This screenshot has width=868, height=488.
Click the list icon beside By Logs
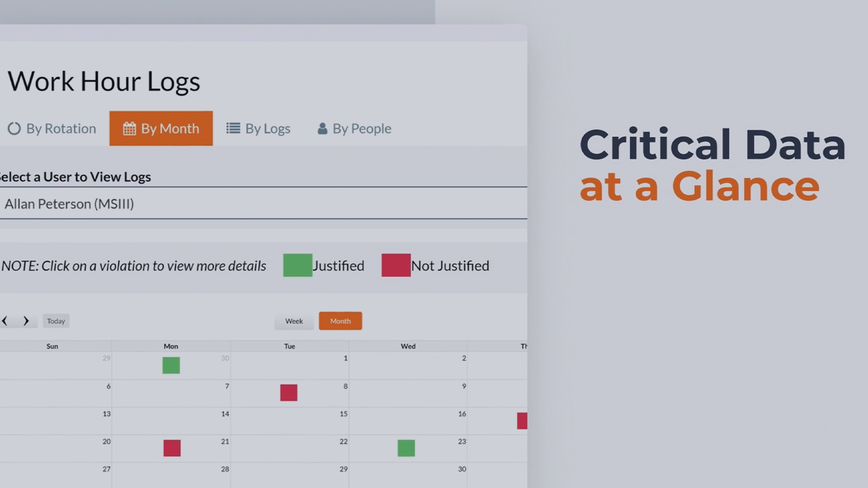pyautogui.click(x=233, y=128)
